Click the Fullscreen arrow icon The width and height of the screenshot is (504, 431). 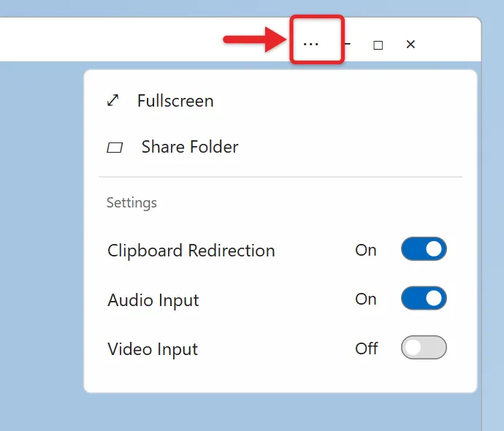tap(112, 100)
